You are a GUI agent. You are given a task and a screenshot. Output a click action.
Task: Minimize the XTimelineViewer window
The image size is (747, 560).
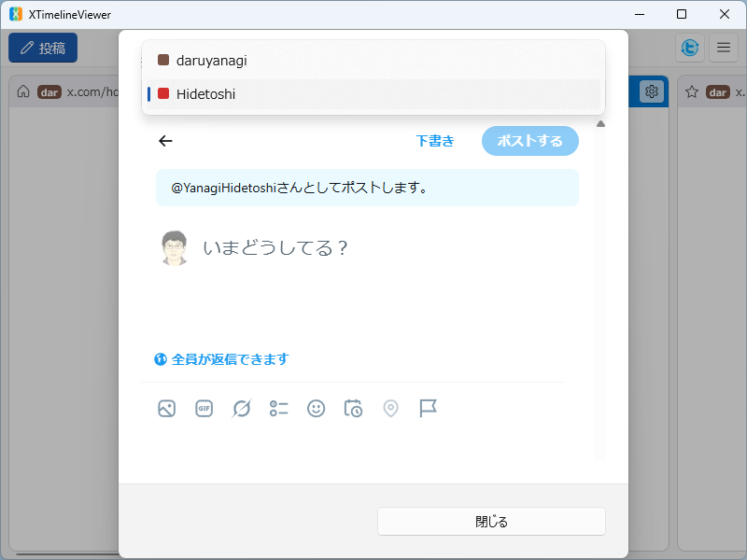click(640, 14)
